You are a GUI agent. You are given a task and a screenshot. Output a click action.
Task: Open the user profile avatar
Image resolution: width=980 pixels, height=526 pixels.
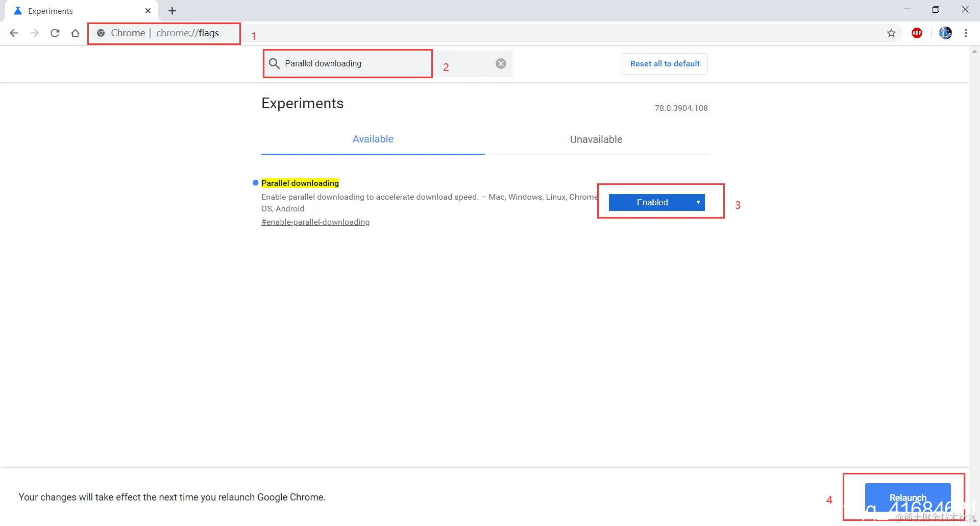pyautogui.click(x=945, y=33)
